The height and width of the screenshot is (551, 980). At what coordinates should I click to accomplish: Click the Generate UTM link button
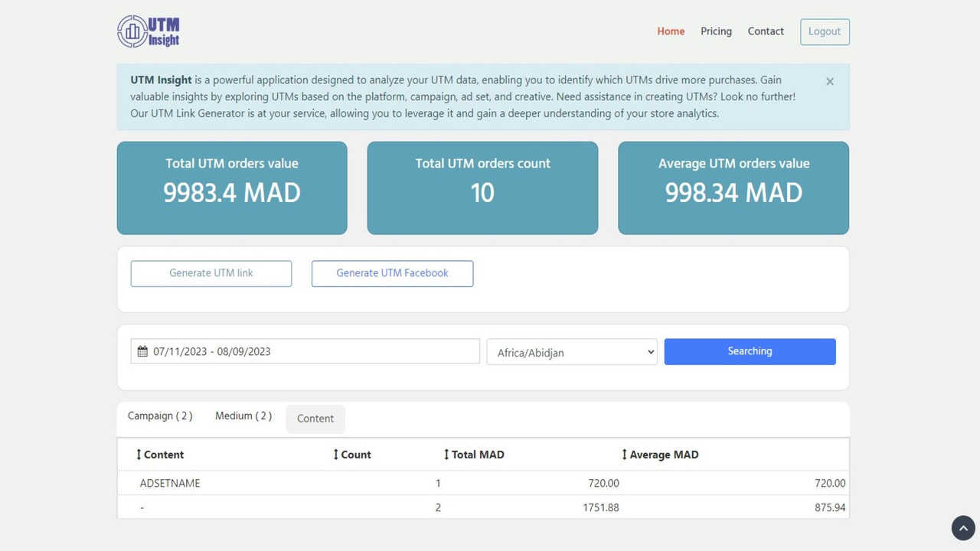211,273
